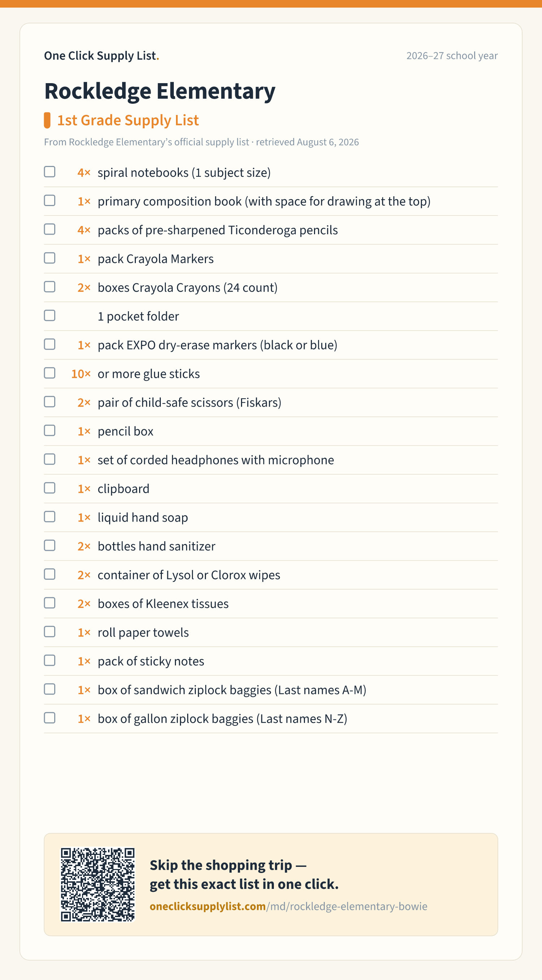This screenshot has height=980, width=542.
Task: Open the oneclicksupplylist.com rockledge-elementary-bowie link
Action: [288, 907]
